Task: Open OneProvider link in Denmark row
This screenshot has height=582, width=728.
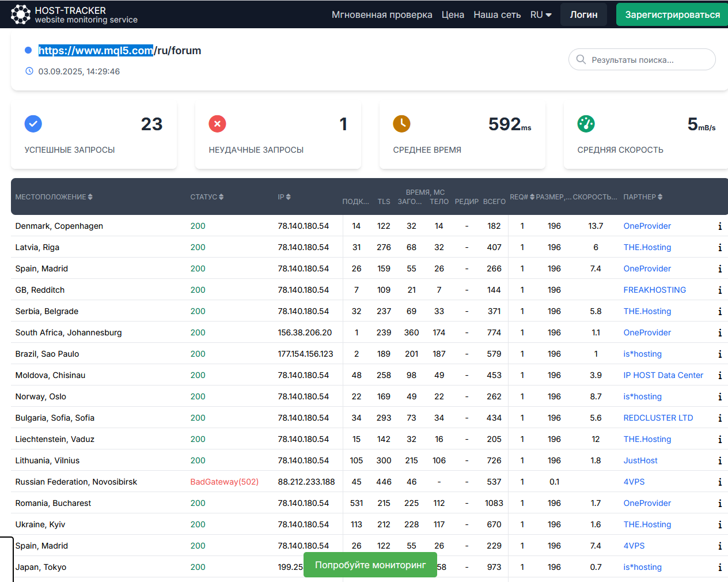Action: [x=647, y=226]
